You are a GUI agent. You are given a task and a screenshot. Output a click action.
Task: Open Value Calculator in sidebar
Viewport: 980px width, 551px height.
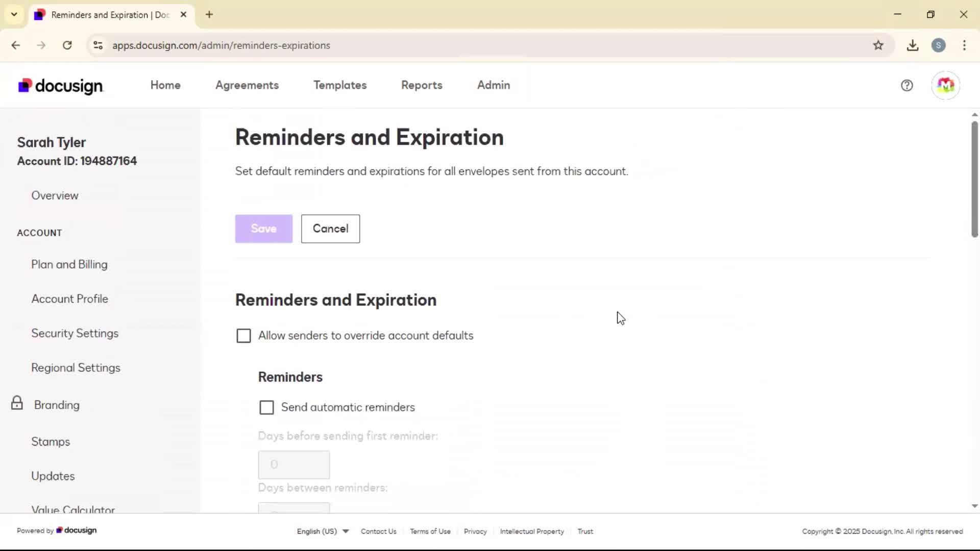73,509
